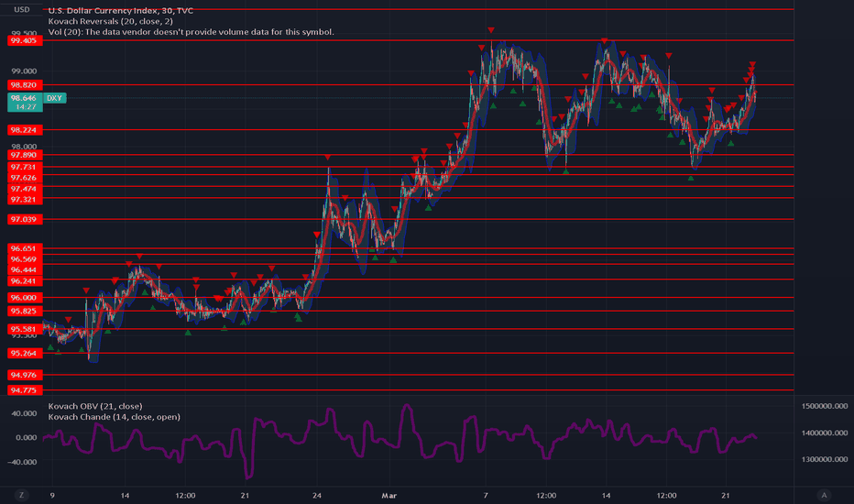
Task: Select the Kovach OBV (21, close) indicator
Action: pyautogui.click(x=95, y=406)
